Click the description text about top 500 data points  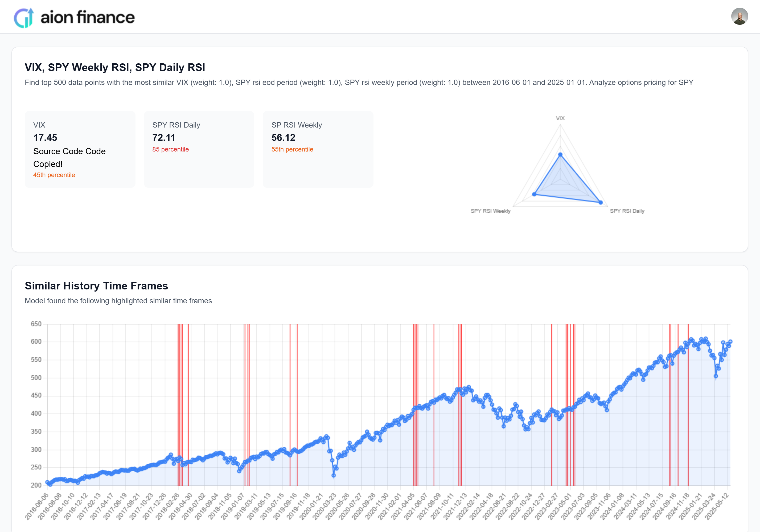coord(359,83)
